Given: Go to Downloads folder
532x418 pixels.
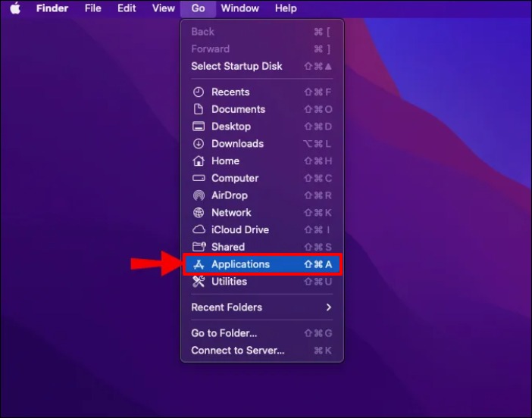Looking at the screenshot, I should pyautogui.click(x=262, y=144).
